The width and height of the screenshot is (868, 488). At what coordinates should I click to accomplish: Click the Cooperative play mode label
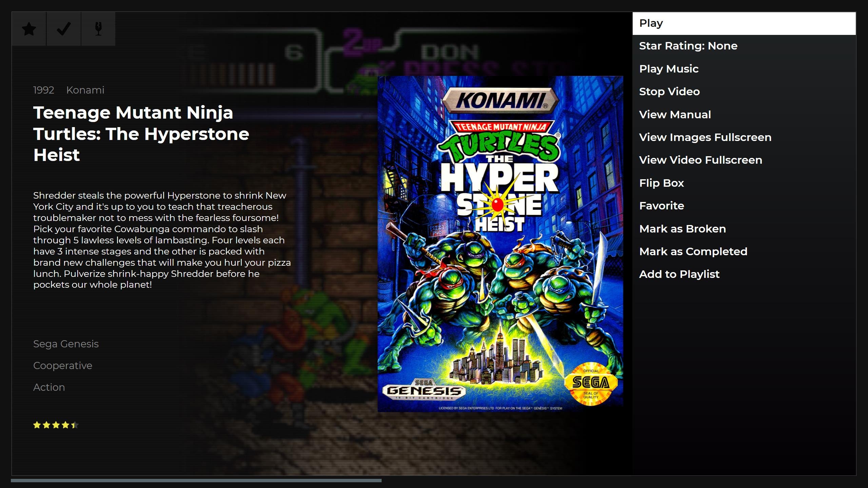[63, 366]
